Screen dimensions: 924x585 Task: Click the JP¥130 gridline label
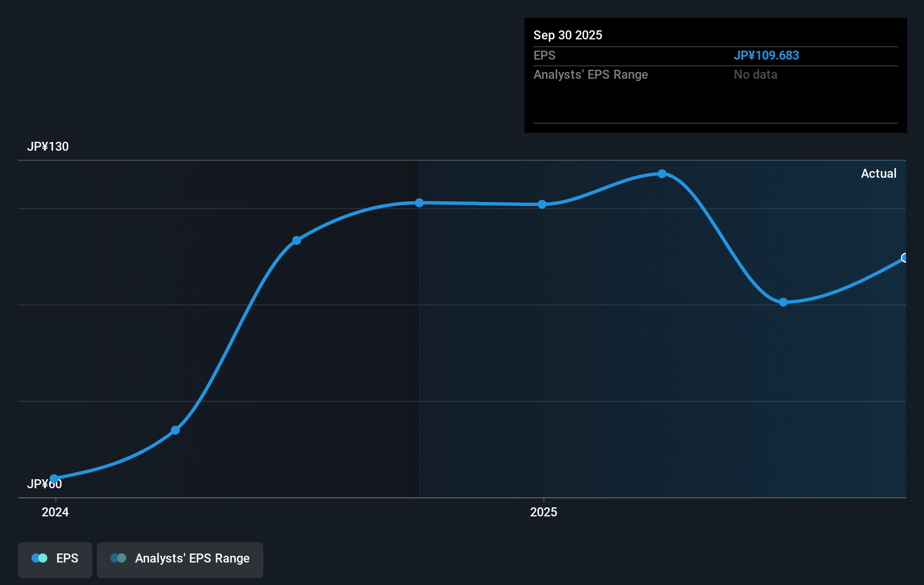click(x=48, y=146)
